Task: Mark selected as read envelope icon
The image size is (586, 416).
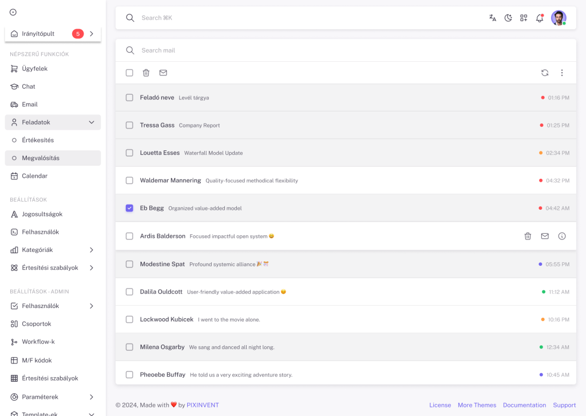Action: pyautogui.click(x=163, y=73)
